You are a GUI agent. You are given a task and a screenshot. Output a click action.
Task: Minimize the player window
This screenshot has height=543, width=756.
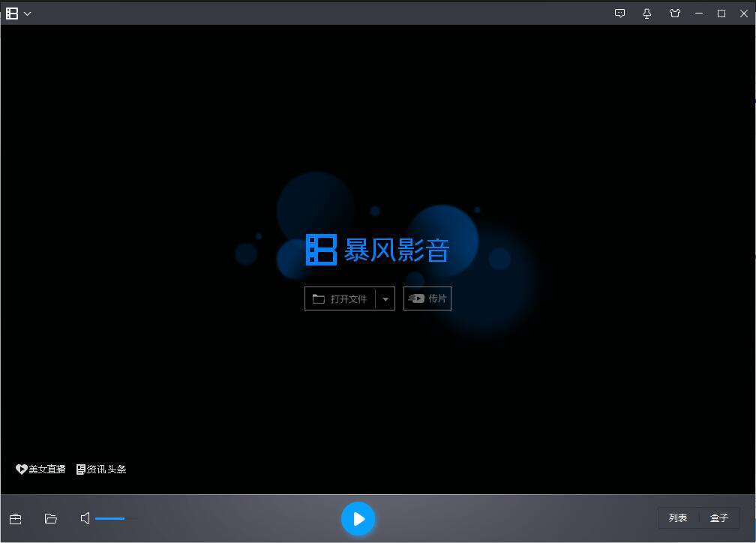[x=699, y=13]
